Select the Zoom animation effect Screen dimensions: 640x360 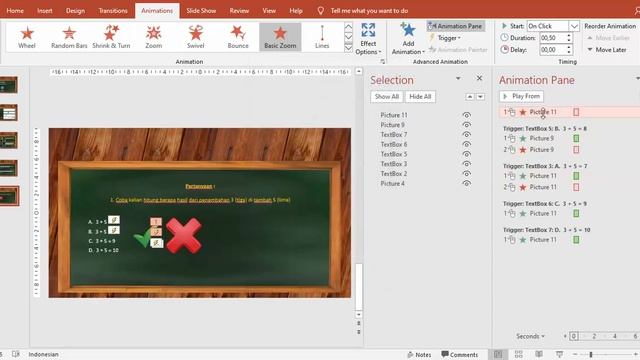coord(153,37)
